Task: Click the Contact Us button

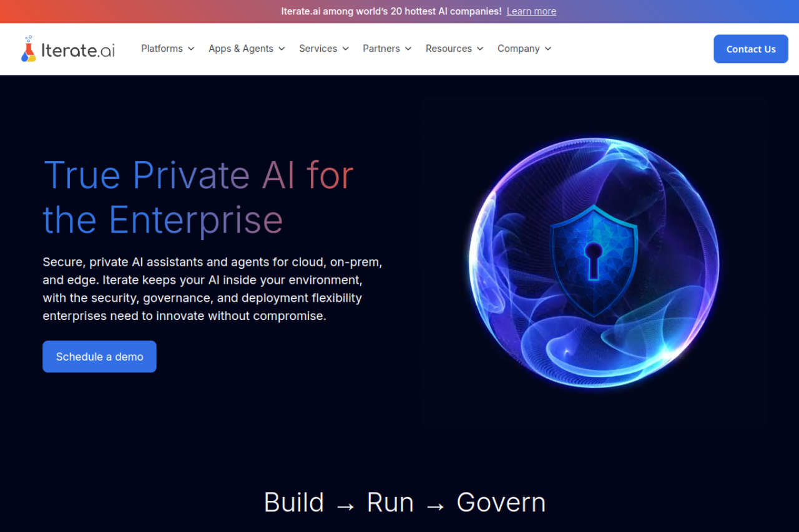Action: pos(751,49)
